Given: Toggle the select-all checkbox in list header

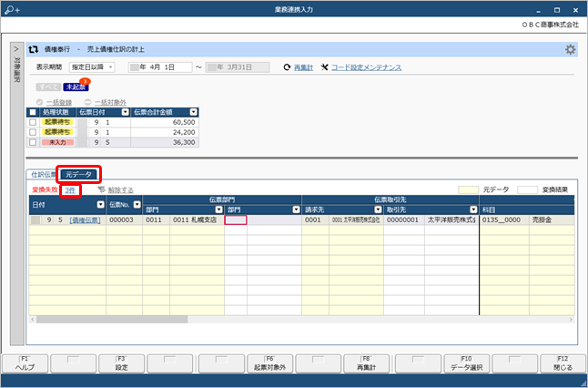Looking at the screenshot, I should pos(33,112).
